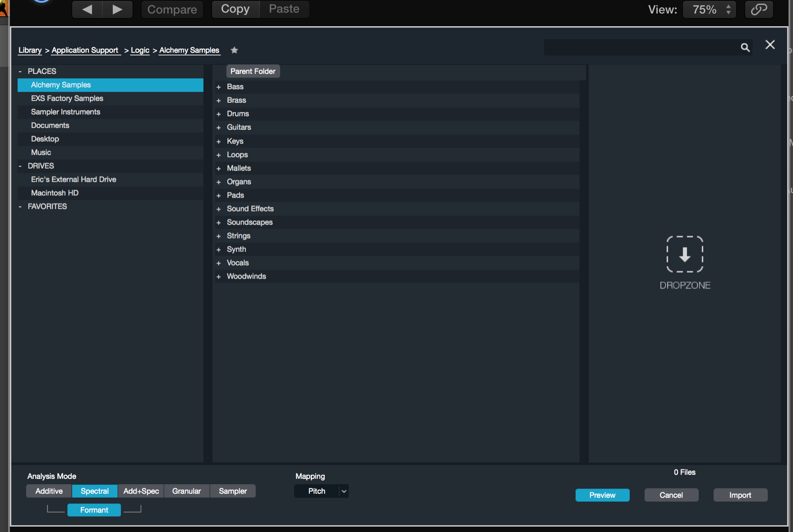Expand the Drums folder plus sign
Screen dimensions: 793x532
click(x=219, y=114)
